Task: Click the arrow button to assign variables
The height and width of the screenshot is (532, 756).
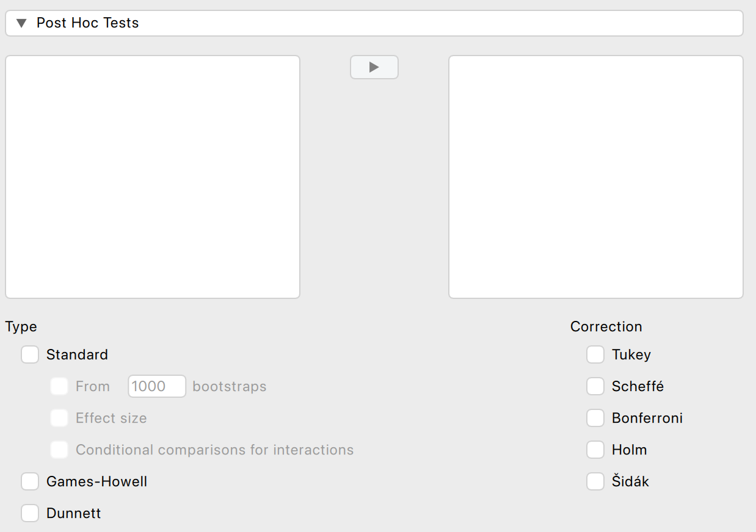Action: [374, 67]
